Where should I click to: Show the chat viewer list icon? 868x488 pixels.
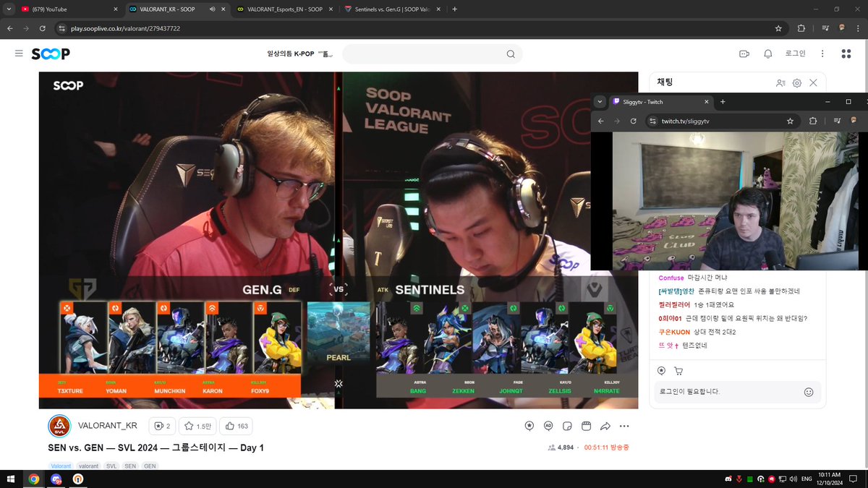click(780, 83)
